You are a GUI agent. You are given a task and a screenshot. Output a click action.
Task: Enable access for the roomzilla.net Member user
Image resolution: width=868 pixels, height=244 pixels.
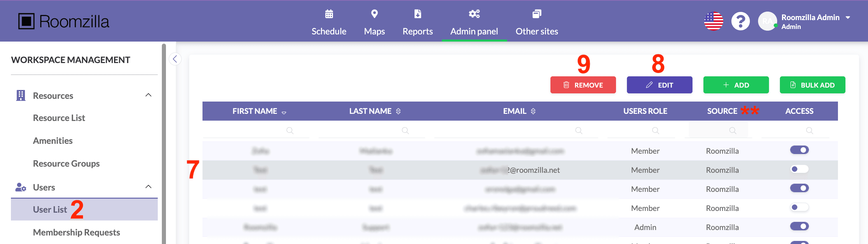[799, 169]
